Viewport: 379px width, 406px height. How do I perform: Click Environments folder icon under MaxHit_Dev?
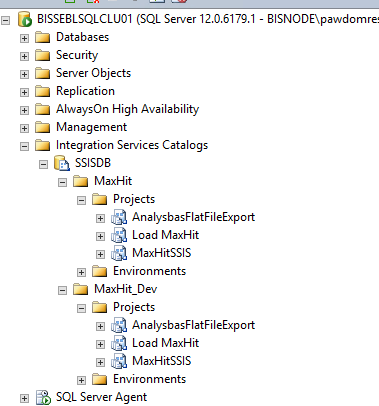click(99, 379)
